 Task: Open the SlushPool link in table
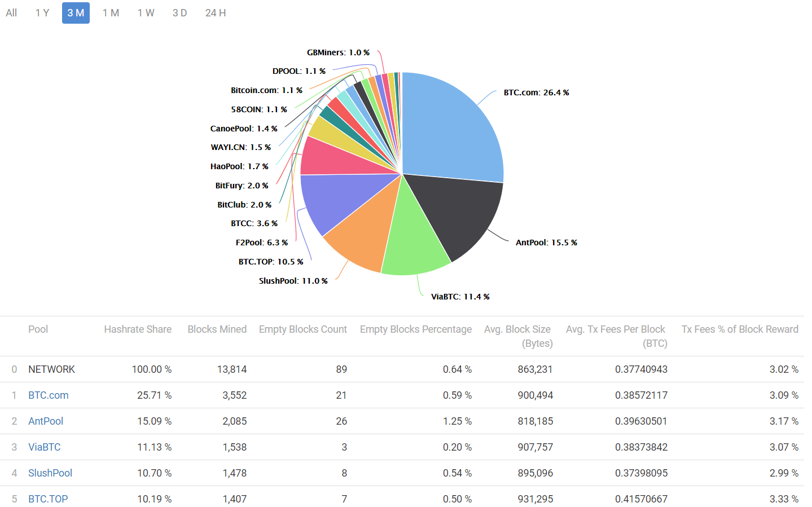coord(50,473)
